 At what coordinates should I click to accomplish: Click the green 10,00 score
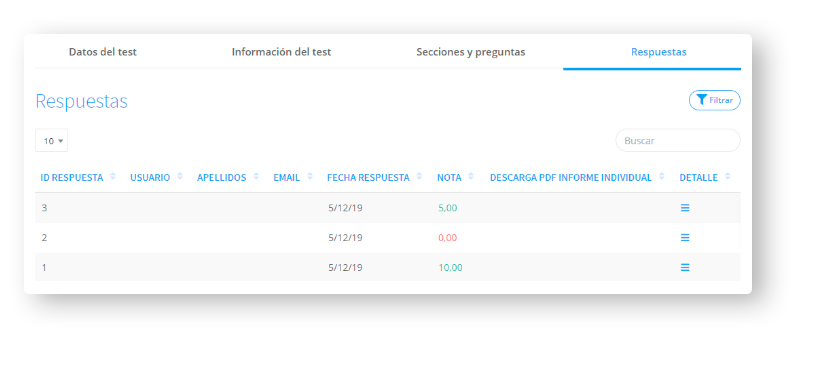click(x=451, y=268)
